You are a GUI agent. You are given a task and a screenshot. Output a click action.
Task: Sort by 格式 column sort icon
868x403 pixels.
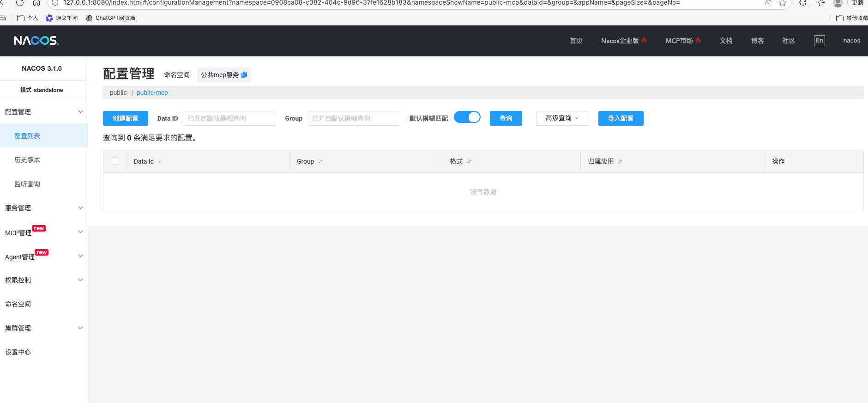click(469, 162)
